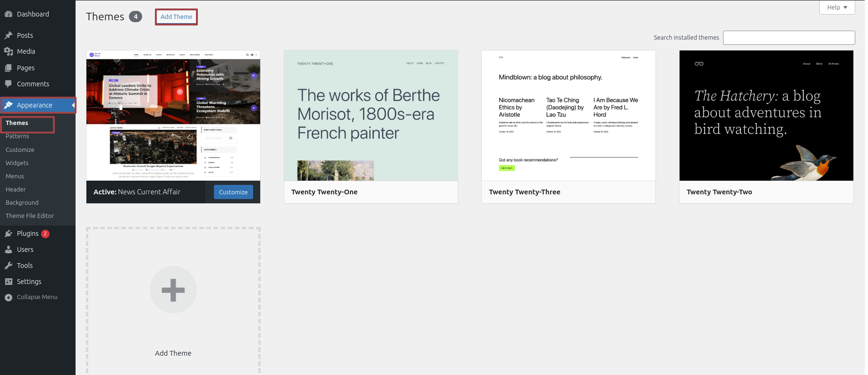Open the Widgets submenu item
The image size is (868, 375).
[17, 163]
